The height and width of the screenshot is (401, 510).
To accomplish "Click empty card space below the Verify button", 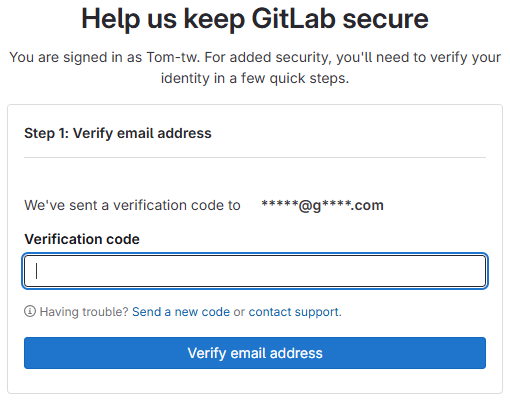I will pyautogui.click(x=255, y=381).
